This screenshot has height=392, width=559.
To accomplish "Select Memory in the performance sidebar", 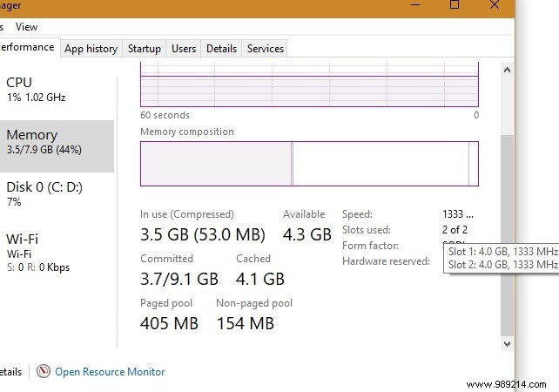I will (x=57, y=146).
